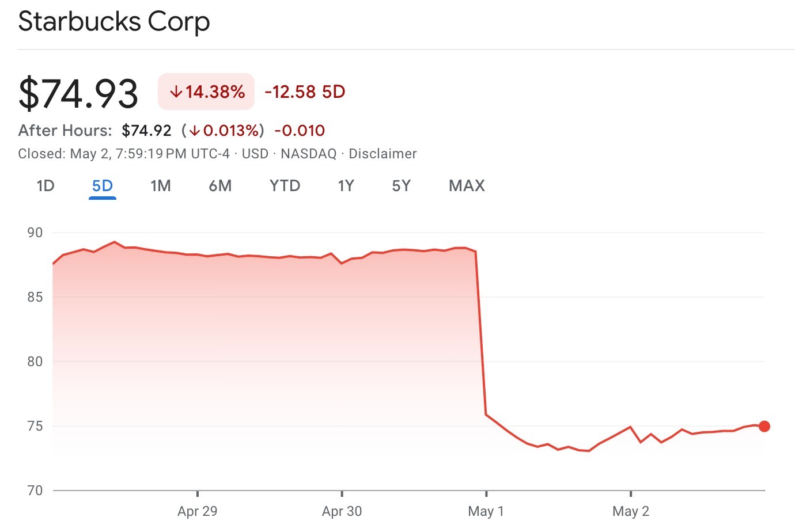795x532 pixels.
Task: Click the 14.38% change badge
Action: click(206, 92)
